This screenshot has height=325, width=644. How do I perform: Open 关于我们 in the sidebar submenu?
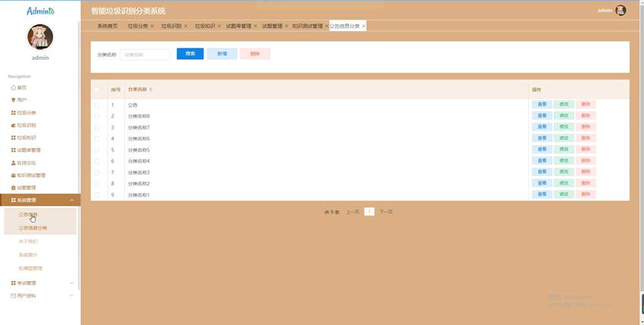[x=28, y=241]
